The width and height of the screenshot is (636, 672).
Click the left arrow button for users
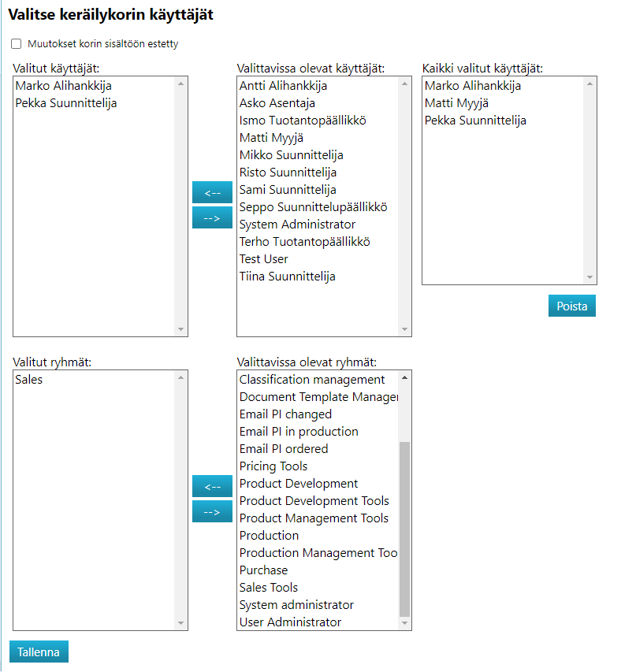[x=212, y=192]
